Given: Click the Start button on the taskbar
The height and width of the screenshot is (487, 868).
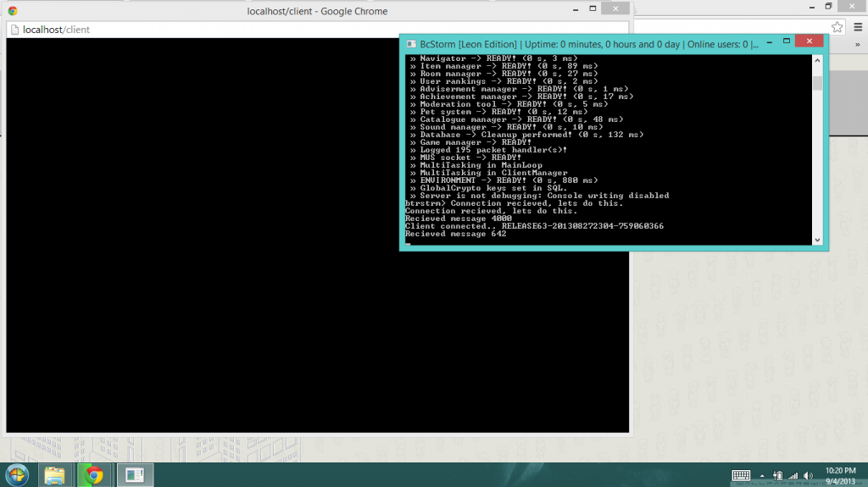Looking at the screenshot, I should point(16,474).
